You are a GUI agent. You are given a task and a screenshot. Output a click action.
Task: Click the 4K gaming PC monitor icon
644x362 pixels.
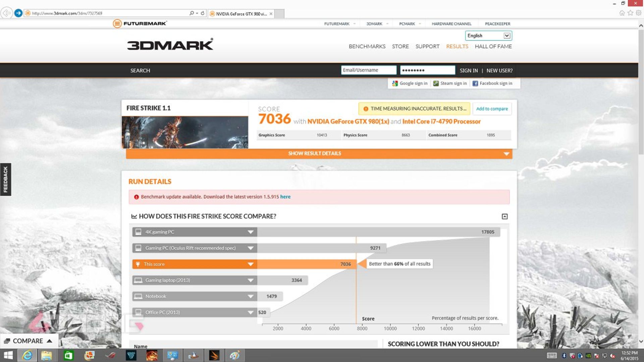(138, 232)
